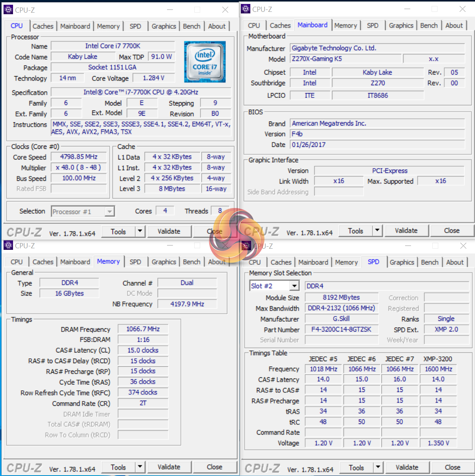Image resolution: width=475 pixels, height=476 pixels.
Task: Click the CPU-Z title bar icon in the Mainboard window
Action: [x=246, y=9]
